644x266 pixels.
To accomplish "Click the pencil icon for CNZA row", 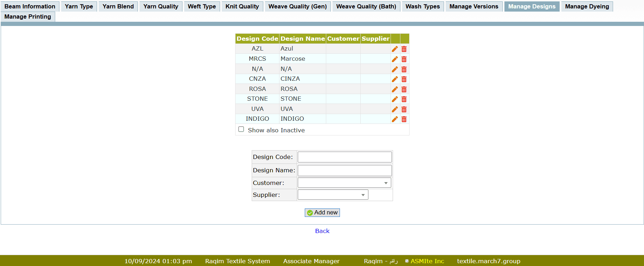I will (395, 79).
